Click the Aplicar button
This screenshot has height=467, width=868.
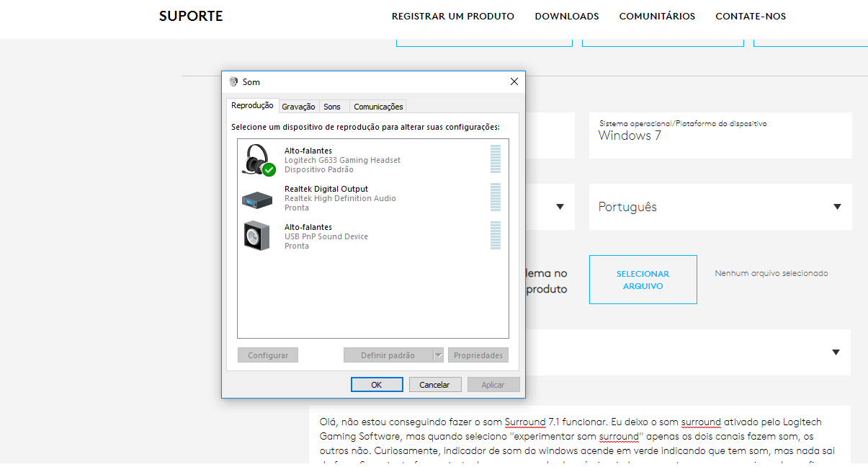(x=493, y=385)
